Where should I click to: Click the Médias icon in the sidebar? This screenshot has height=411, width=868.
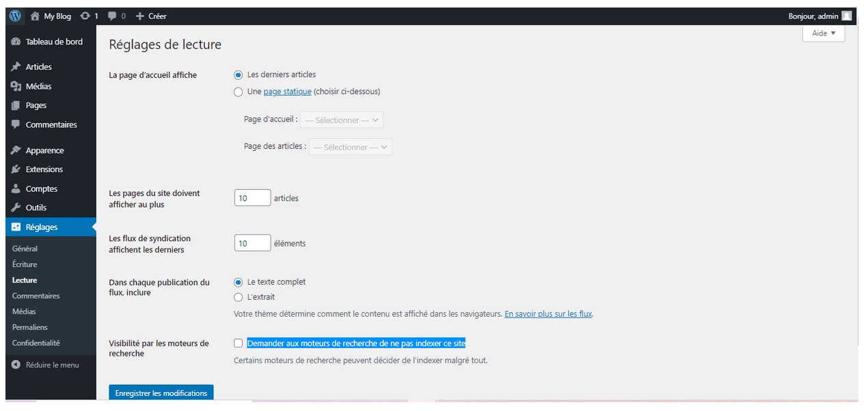(16, 86)
